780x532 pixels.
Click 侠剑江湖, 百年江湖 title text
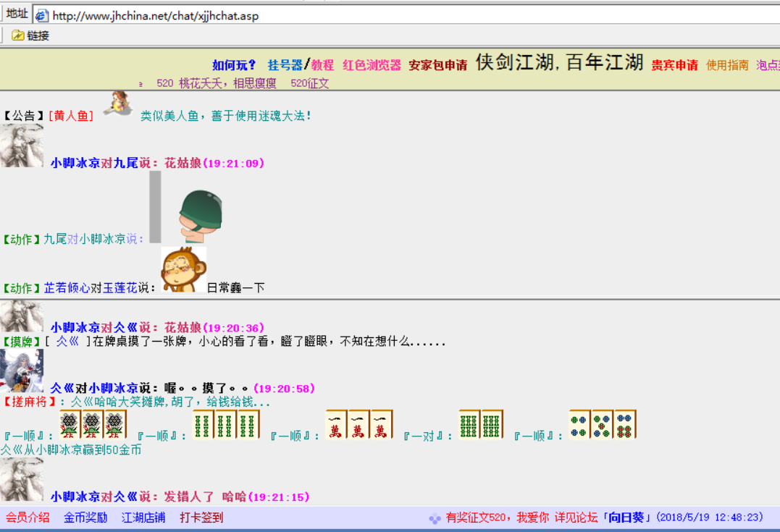point(560,63)
